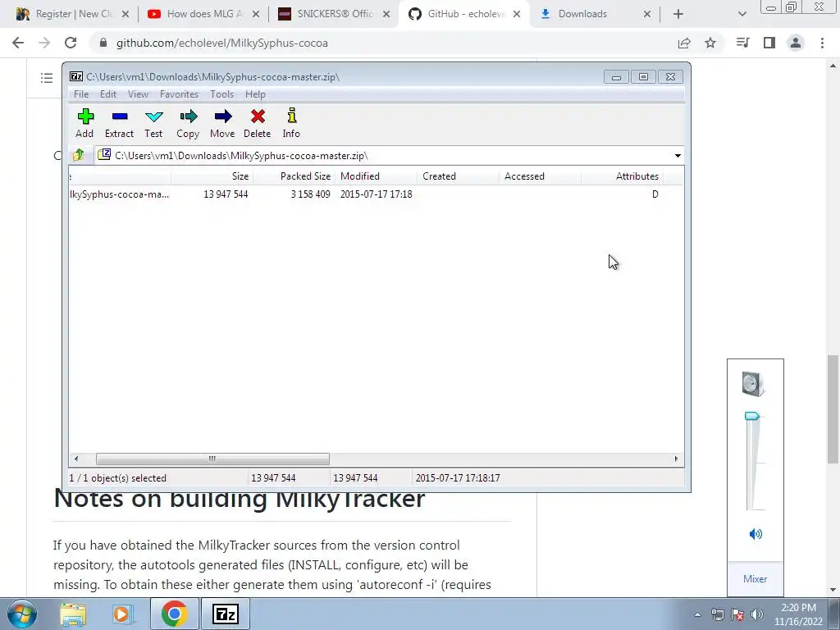Click the Chrome address bar URL
The image size is (840, 630).
221,43
